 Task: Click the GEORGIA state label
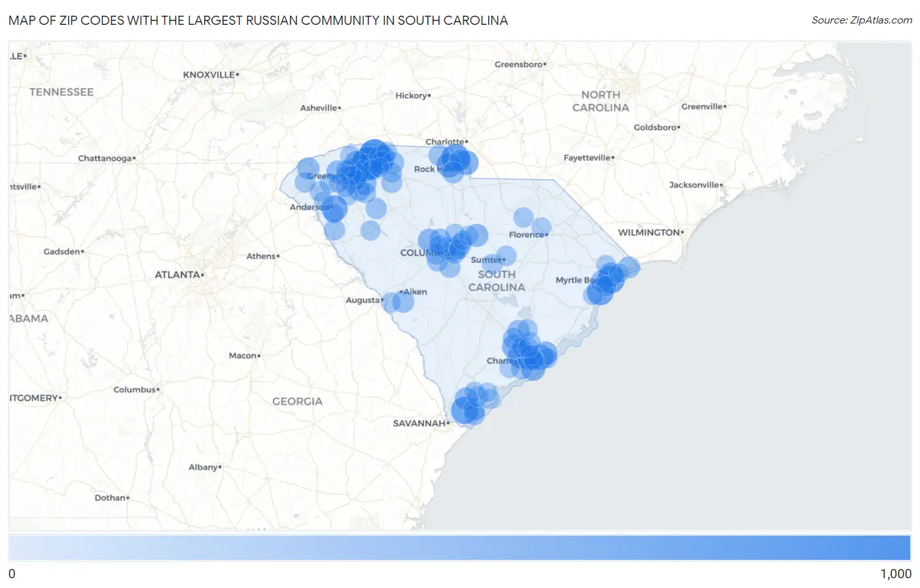tap(298, 402)
